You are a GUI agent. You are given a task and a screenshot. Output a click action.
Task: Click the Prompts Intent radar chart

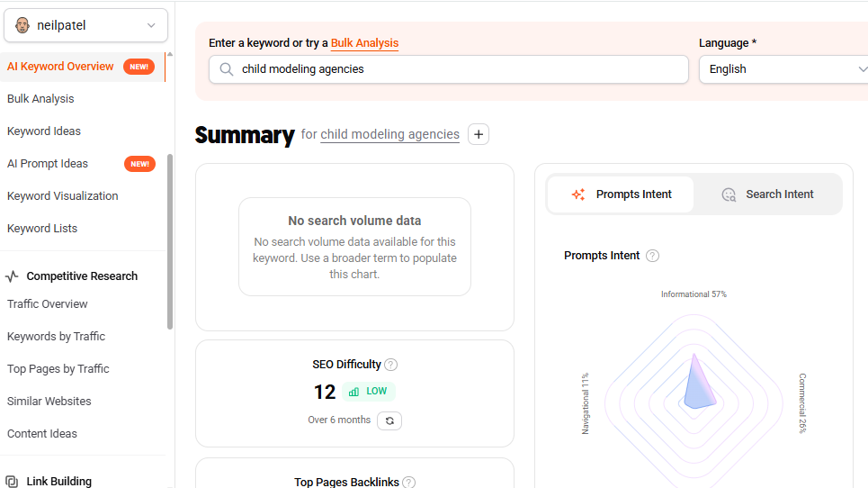(694, 402)
